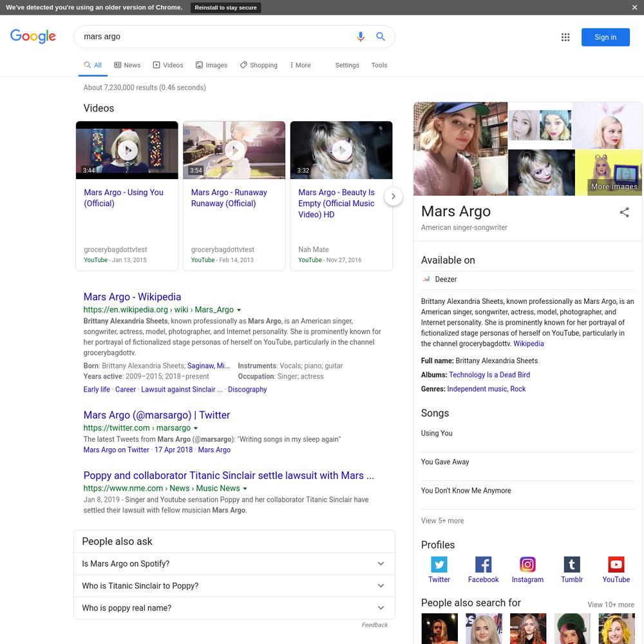
Task: Open search Settings
Action: pyautogui.click(x=347, y=65)
